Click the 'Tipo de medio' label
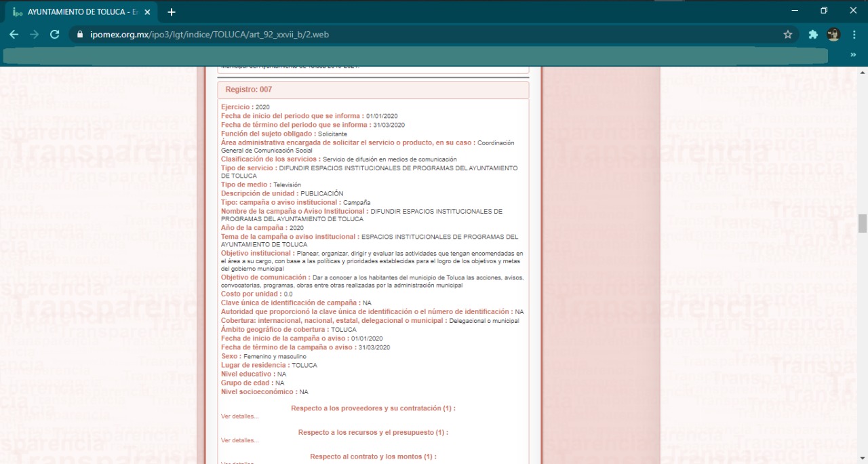The image size is (868, 464). [246, 185]
